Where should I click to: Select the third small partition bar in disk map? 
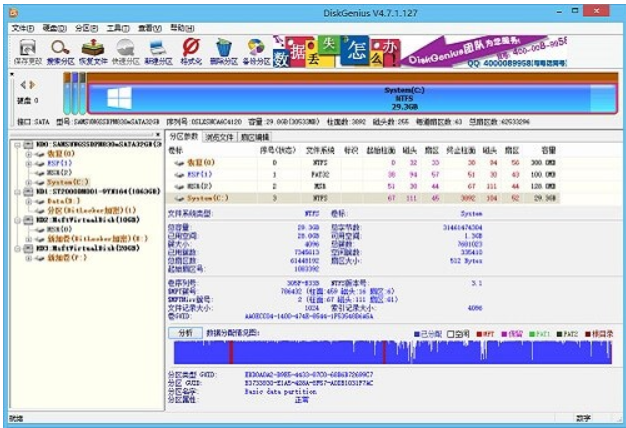(x=82, y=93)
